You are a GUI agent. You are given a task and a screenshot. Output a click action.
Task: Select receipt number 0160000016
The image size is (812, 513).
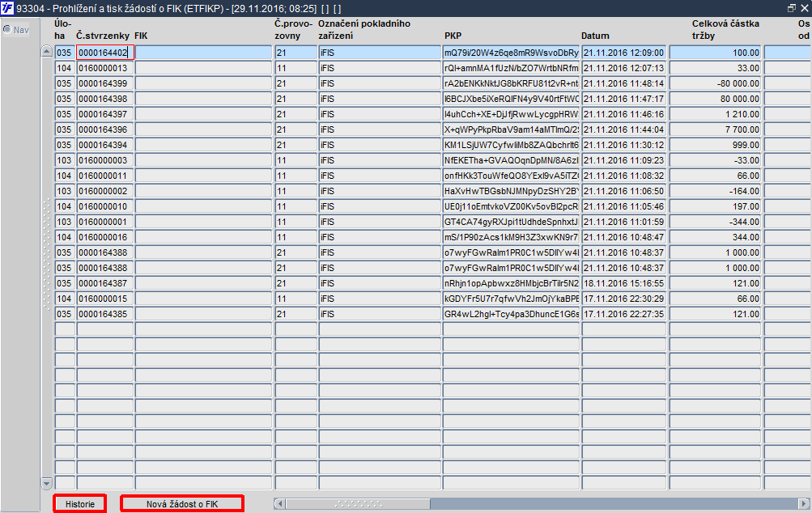pos(105,237)
